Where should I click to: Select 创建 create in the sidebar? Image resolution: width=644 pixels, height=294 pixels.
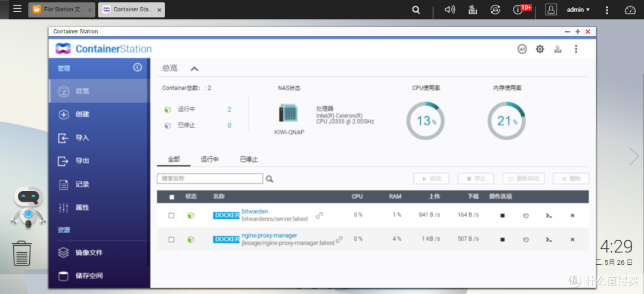tap(98, 114)
